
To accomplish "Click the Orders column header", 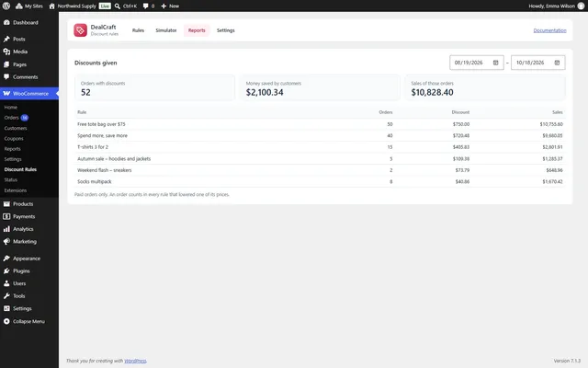I will tap(386, 112).
